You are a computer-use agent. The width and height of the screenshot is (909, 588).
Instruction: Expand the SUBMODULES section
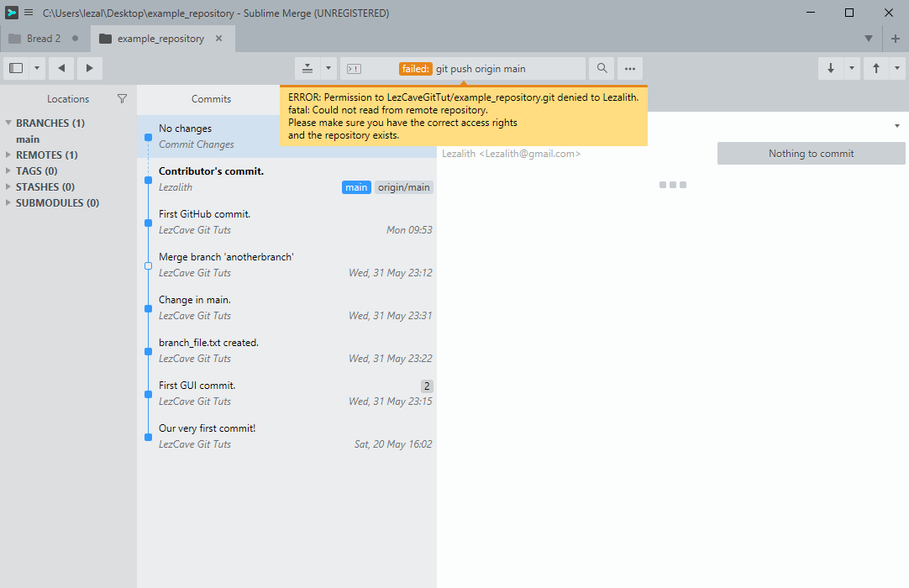[x=8, y=202]
